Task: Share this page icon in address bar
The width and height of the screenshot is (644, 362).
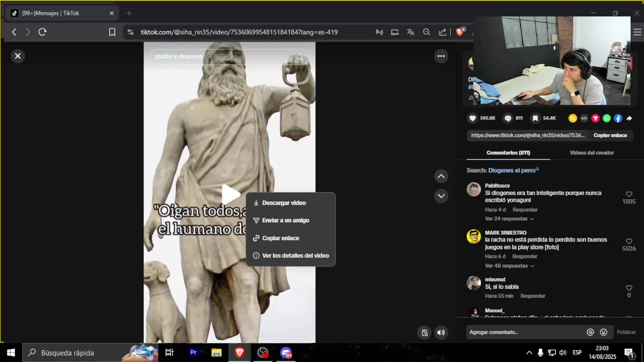Action: pos(442,32)
